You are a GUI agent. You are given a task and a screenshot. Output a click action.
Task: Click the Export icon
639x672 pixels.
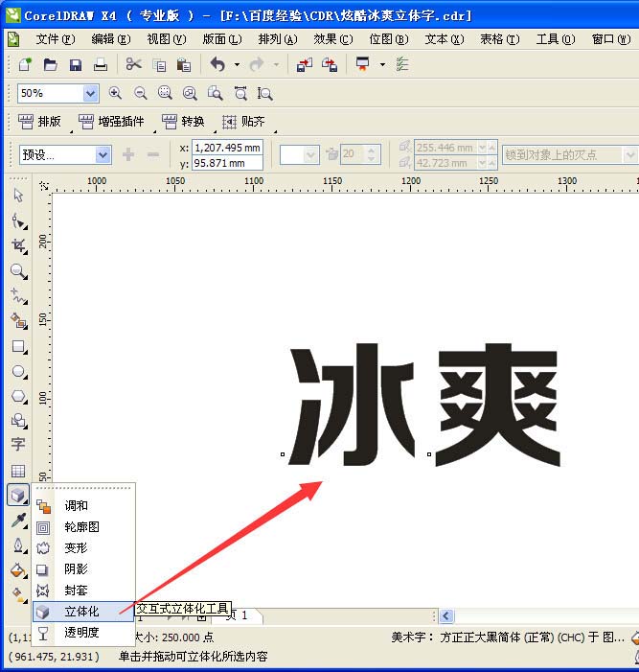(x=330, y=65)
